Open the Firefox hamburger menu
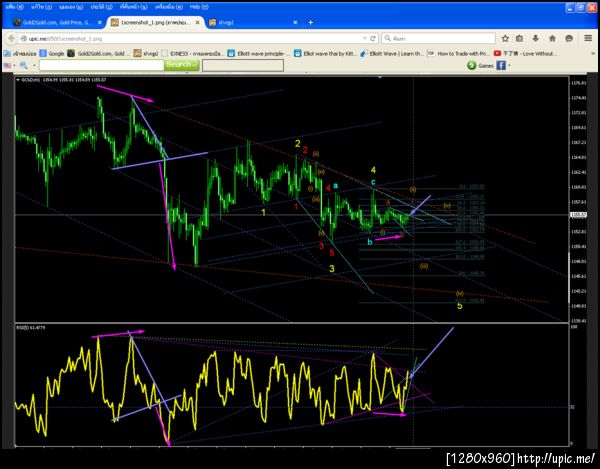The image size is (600, 469). (x=588, y=38)
